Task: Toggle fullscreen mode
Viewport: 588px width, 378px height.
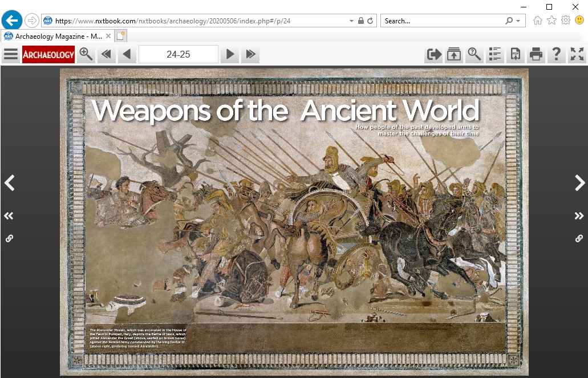Action: (x=577, y=55)
